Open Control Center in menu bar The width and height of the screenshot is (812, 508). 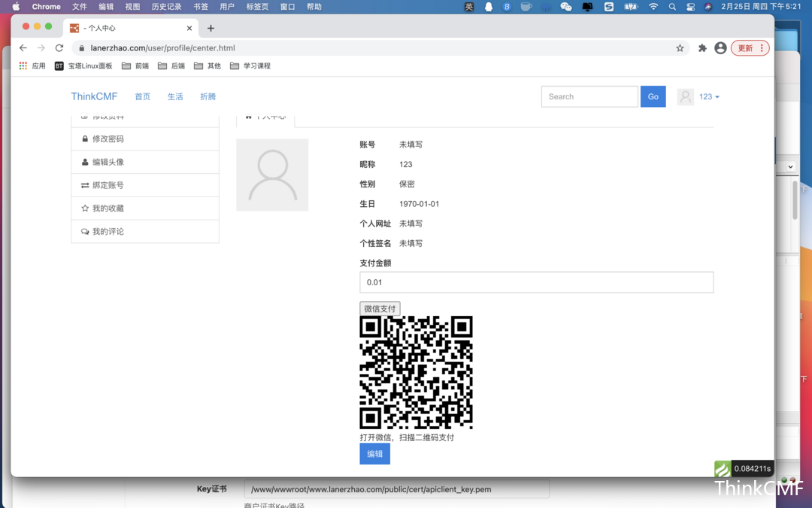(690, 7)
